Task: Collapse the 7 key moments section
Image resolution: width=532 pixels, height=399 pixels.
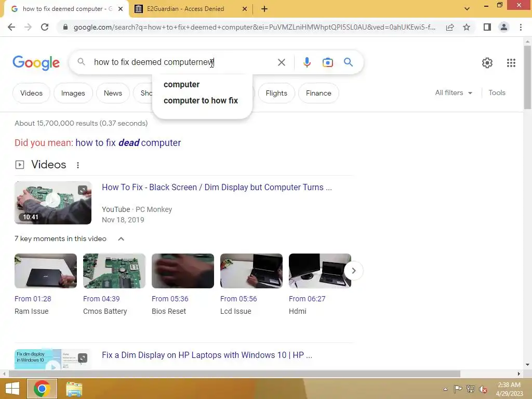Action: [121, 239]
